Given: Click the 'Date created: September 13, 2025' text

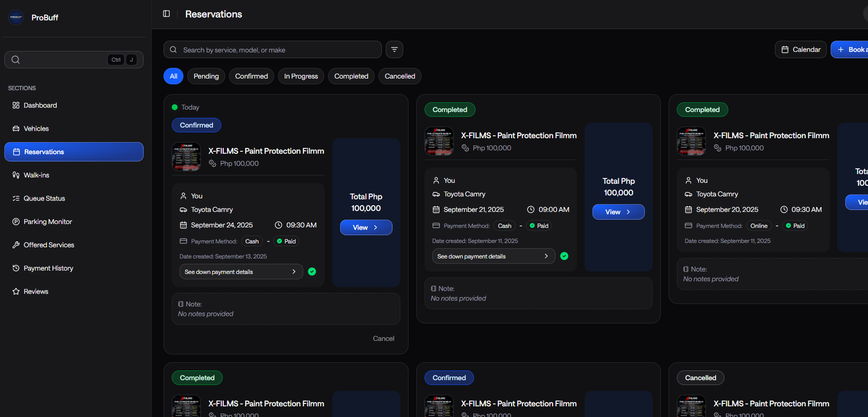Looking at the screenshot, I should coord(223,257).
